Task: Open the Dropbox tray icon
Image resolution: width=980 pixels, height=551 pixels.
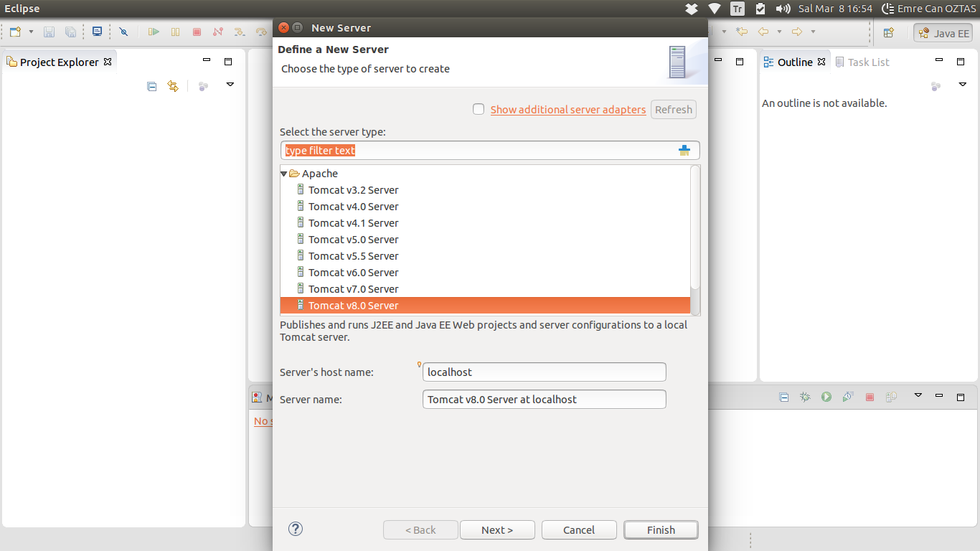Action: [691, 9]
